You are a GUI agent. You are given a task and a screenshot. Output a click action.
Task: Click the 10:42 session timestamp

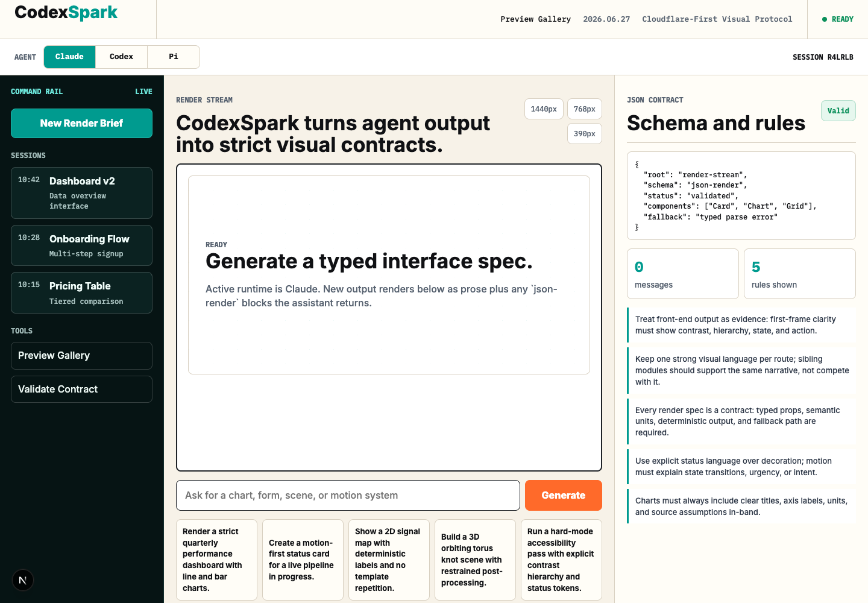pyautogui.click(x=29, y=180)
